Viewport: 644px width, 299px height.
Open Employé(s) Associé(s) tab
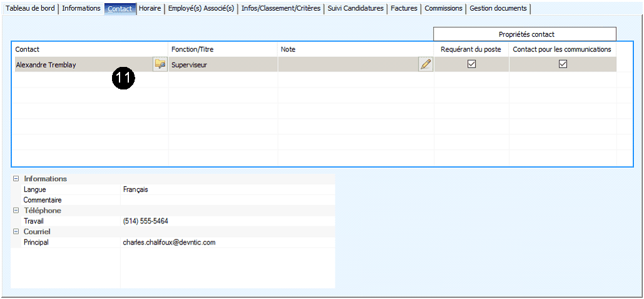click(x=202, y=9)
